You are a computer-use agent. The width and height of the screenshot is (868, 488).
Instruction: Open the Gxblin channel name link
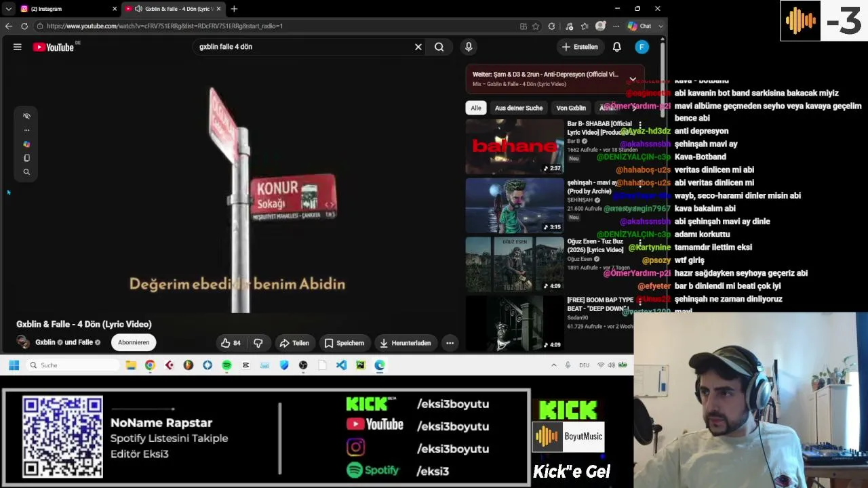(45, 342)
